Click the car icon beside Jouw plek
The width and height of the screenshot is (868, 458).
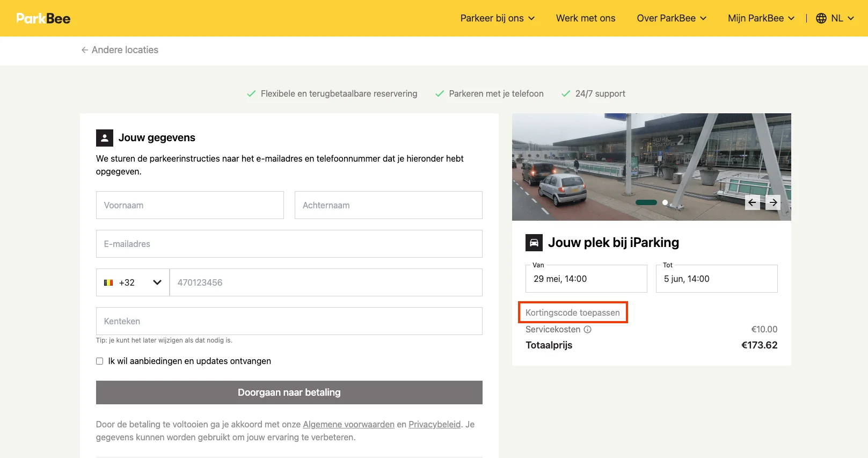[534, 243]
